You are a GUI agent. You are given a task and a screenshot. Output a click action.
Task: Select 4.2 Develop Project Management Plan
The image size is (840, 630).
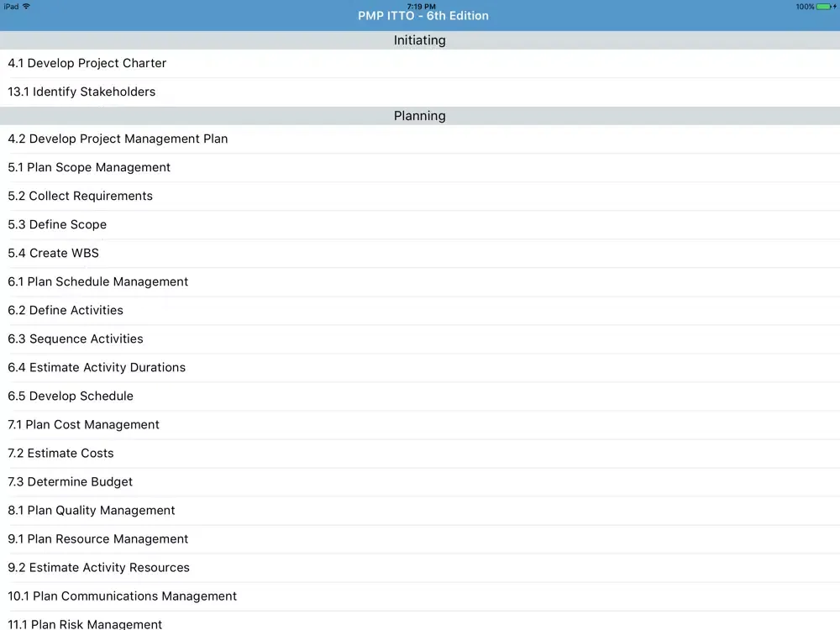[x=420, y=139]
